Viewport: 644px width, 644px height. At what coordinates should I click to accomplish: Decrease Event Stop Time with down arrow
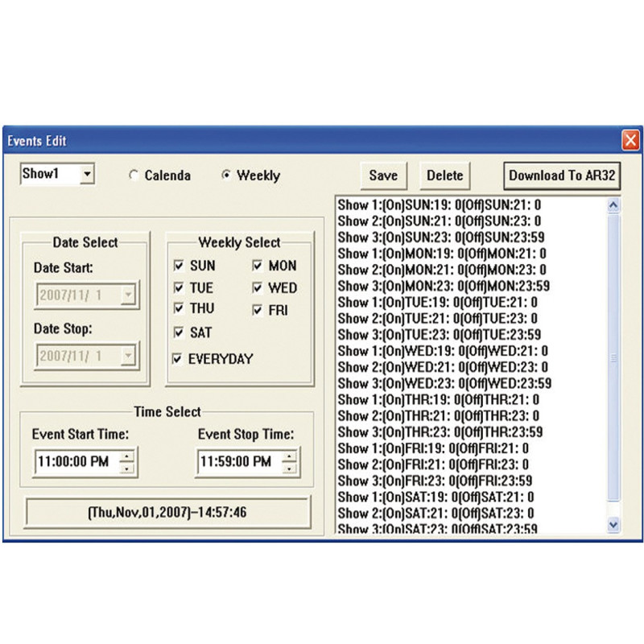click(289, 468)
